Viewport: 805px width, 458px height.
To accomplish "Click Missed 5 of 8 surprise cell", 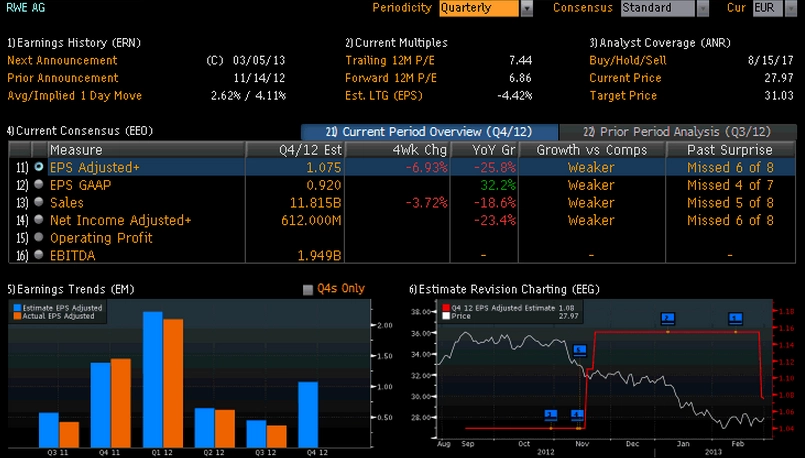I will (730, 202).
